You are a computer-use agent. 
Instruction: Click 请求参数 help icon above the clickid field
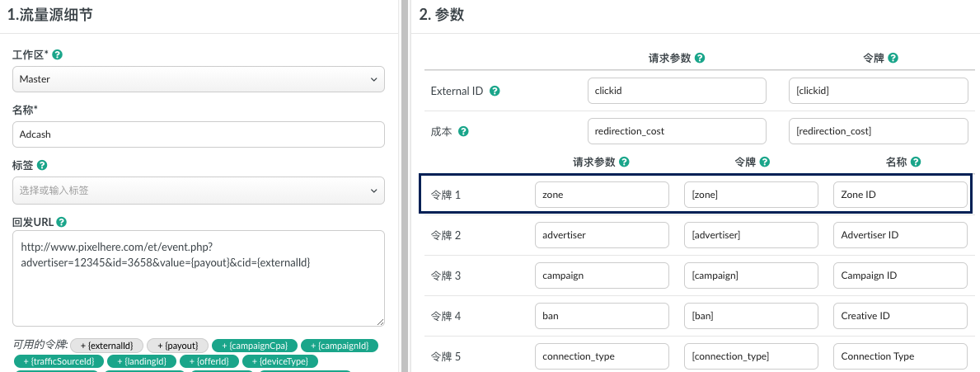[700, 58]
